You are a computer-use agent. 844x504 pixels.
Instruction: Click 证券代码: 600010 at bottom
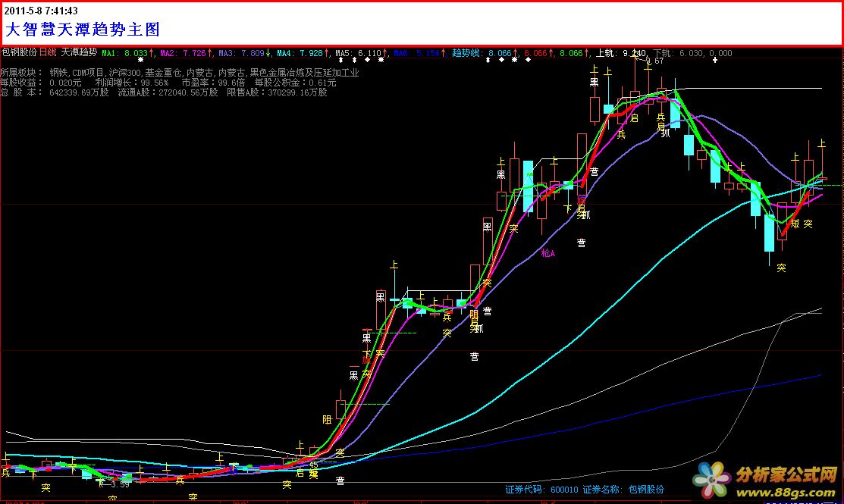click(x=541, y=490)
